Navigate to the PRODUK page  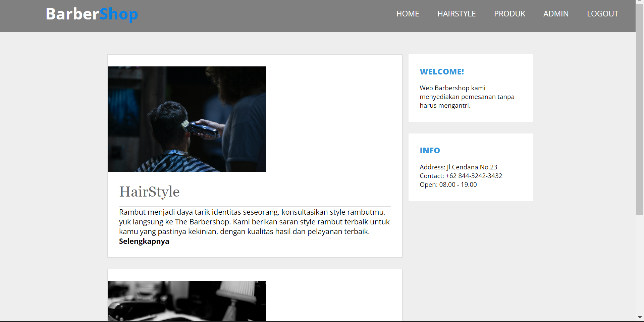(509, 14)
